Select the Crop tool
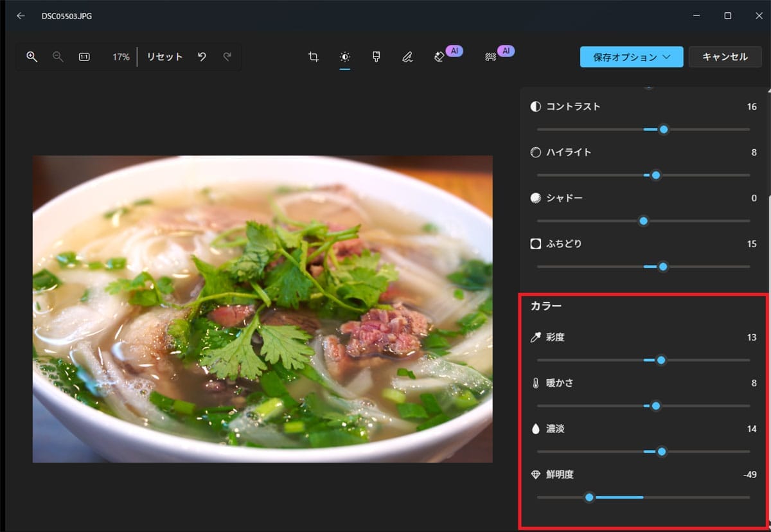Viewport: 771px width, 532px height. point(313,57)
